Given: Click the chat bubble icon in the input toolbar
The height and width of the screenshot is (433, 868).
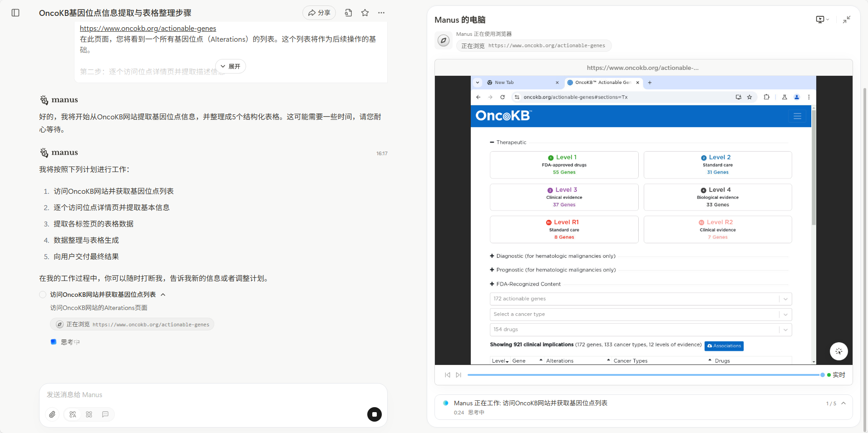Looking at the screenshot, I should click(105, 414).
